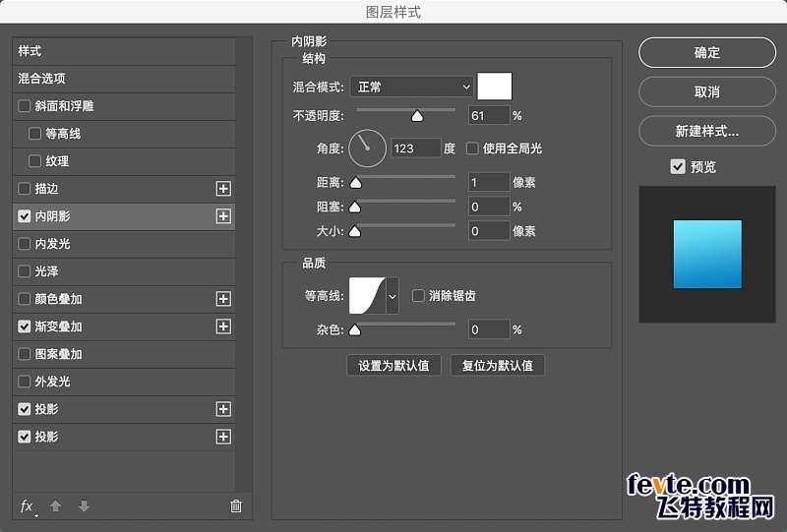The width and height of the screenshot is (787, 532).
Task: Add another 内阴影 effect with plus icon
Action: (223, 216)
